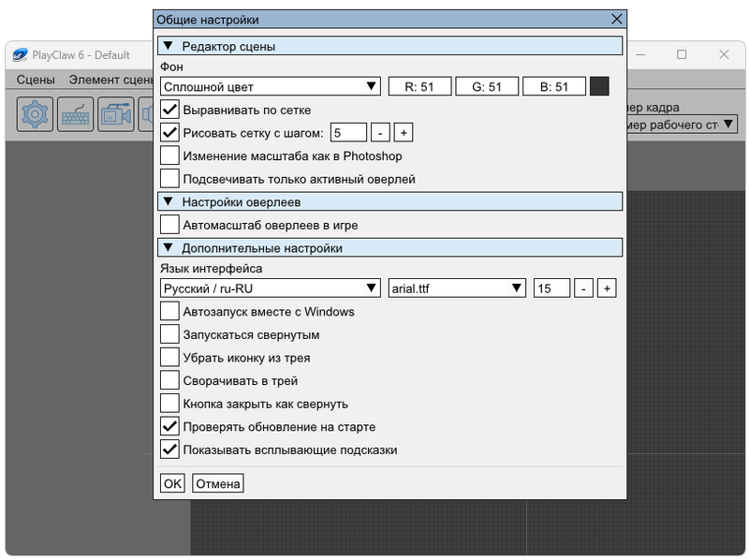749x560 pixels.
Task: Maximize the PlayClaw main window
Action: point(682,54)
